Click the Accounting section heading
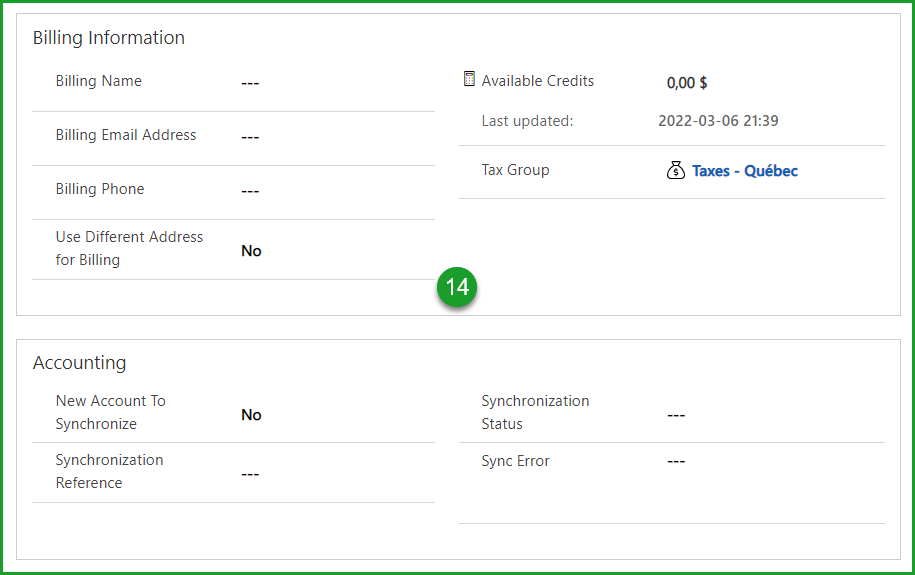The image size is (915, 575). (80, 363)
